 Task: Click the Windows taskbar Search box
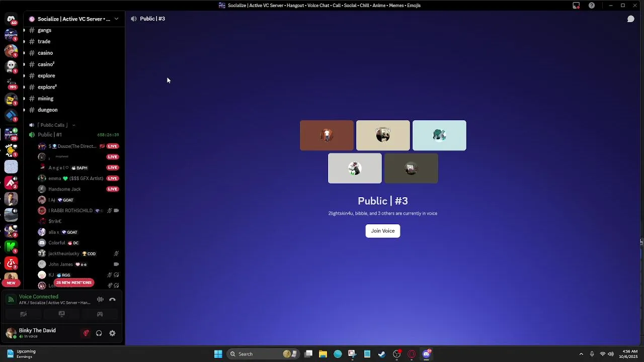click(263, 354)
